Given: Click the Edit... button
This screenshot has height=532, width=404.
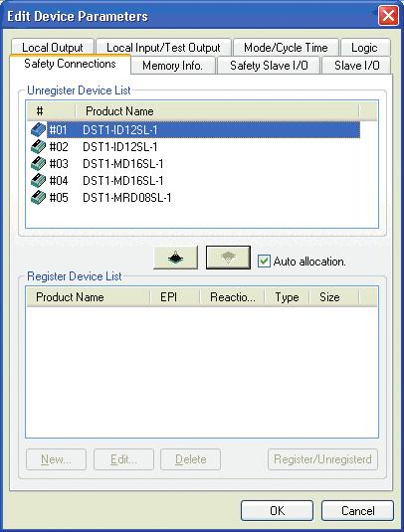Looking at the screenshot, I should tap(123, 459).
